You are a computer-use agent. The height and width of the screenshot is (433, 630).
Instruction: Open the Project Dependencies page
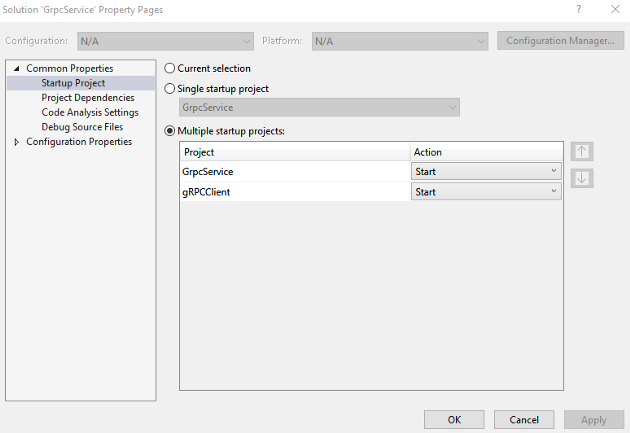[88, 98]
